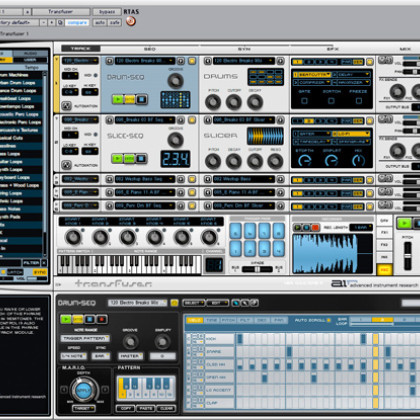Click green play button in DRUM-SEQ module
Viewport: 420px width, 420px height.
pos(118,99)
